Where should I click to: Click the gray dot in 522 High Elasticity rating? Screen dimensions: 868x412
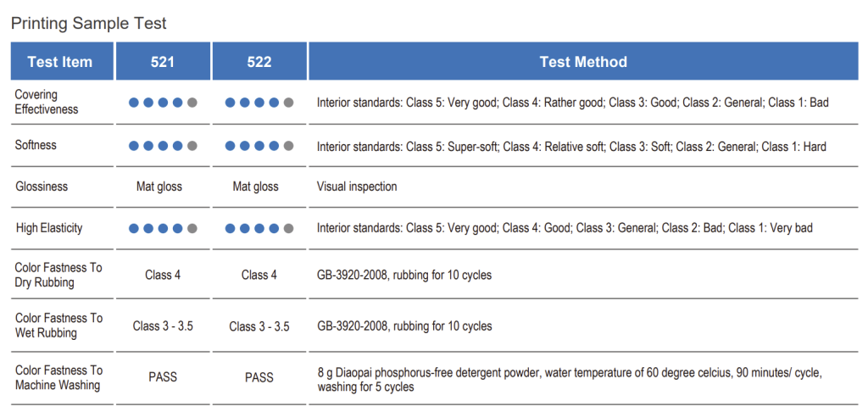[x=289, y=228]
